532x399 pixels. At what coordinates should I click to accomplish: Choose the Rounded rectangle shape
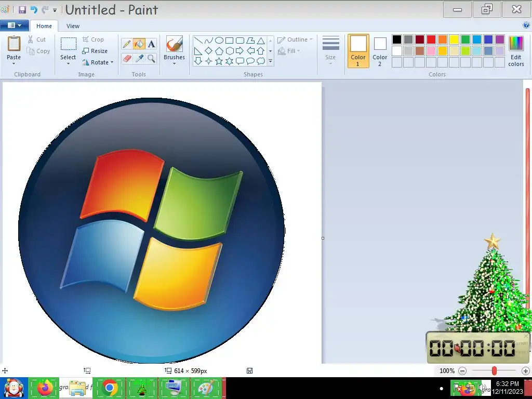click(x=240, y=41)
